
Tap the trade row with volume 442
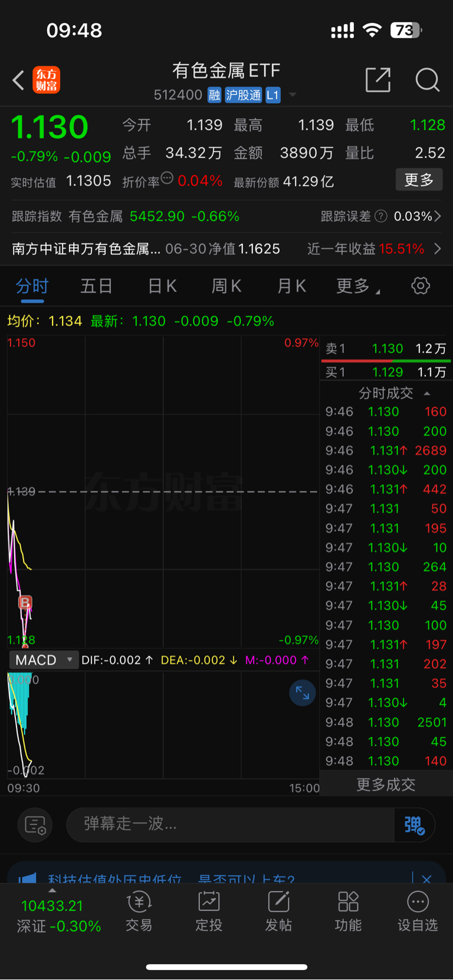coord(386,489)
